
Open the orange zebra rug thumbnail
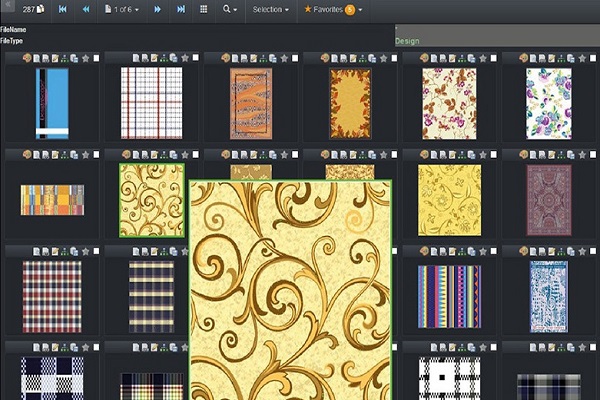click(x=251, y=104)
